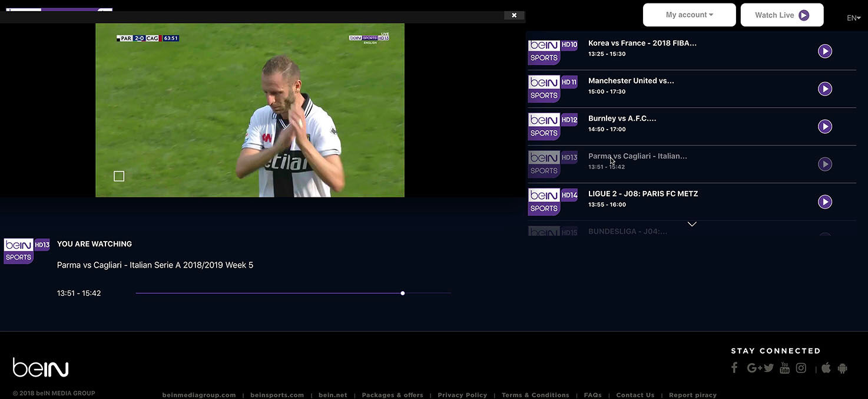Open the Report piracy link
The height and width of the screenshot is (399, 868).
pos(693,395)
